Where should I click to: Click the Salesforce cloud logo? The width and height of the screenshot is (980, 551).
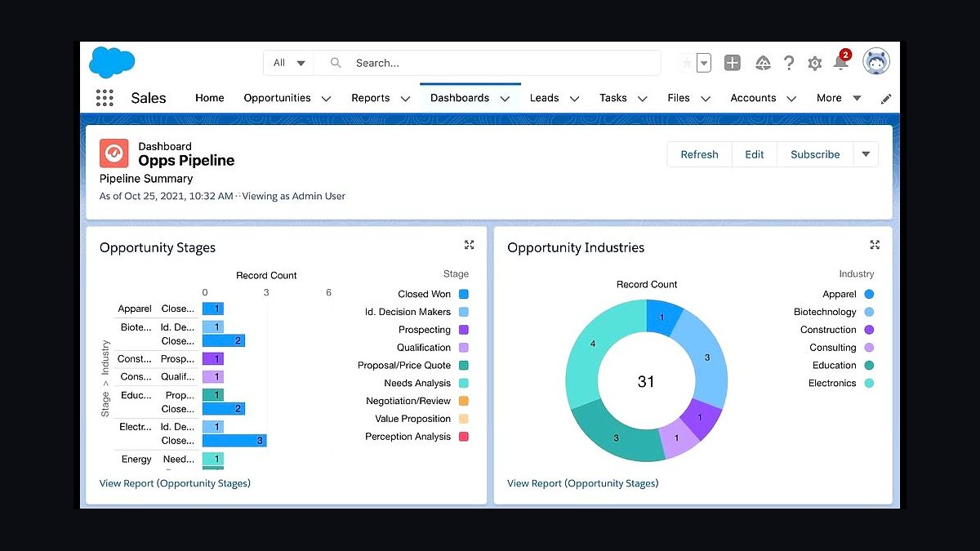tap(112, 62)
